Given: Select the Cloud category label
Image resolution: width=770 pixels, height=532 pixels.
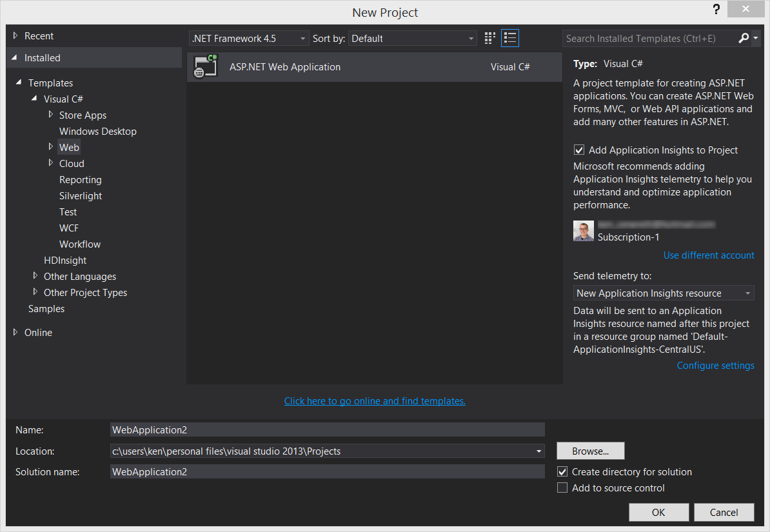Looking at the screenshot, I should click(72, 164).
